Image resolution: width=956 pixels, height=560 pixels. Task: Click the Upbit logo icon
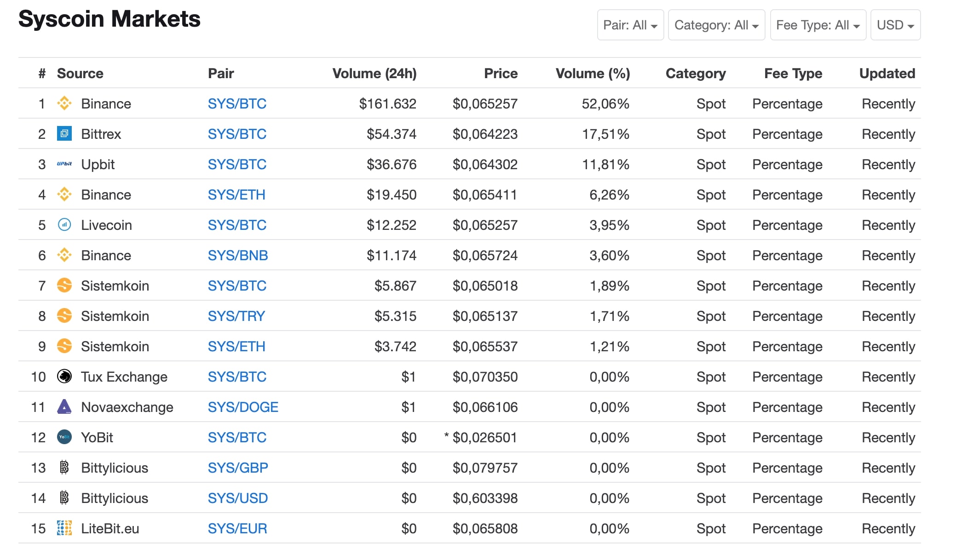(x=64, y=164)
